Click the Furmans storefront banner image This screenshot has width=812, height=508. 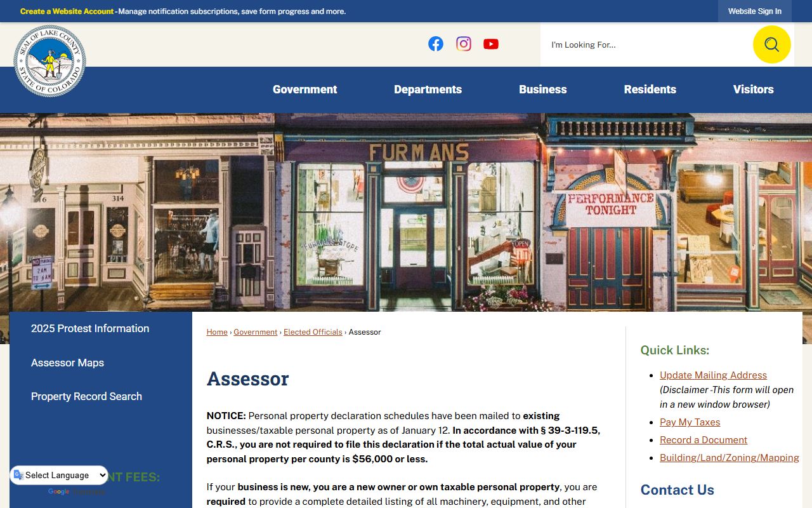click(x=406, y=212)
